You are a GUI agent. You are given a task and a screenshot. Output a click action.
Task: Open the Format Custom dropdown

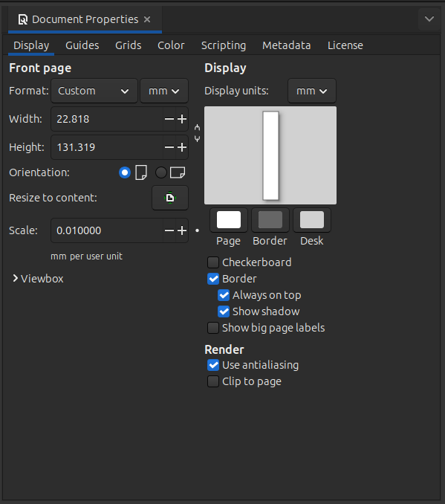(x=94, y=91)
